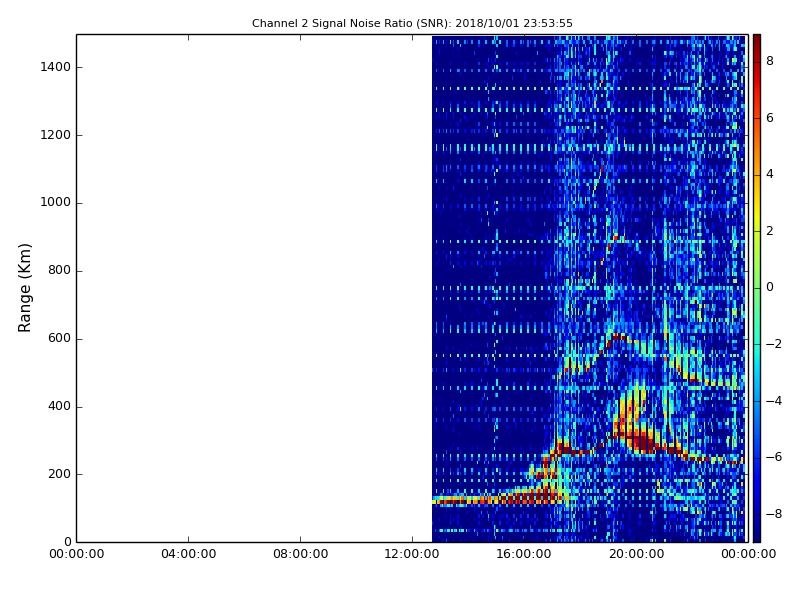Click the colorbar value 4 label

point(770,174)
